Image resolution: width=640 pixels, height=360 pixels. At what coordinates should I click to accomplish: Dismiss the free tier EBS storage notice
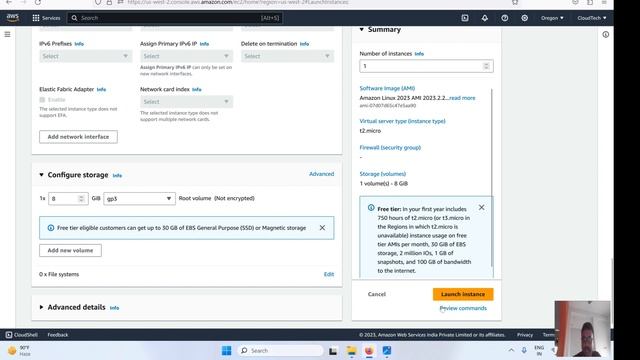322,228
